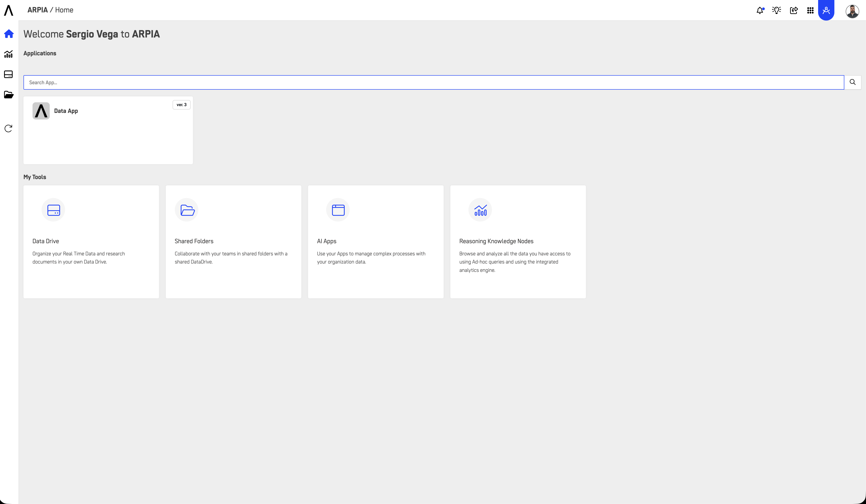Viewport: 866px width, 504px height.
Task: Click the refresh icon in sidebar
Action: (x=9, y=128)
